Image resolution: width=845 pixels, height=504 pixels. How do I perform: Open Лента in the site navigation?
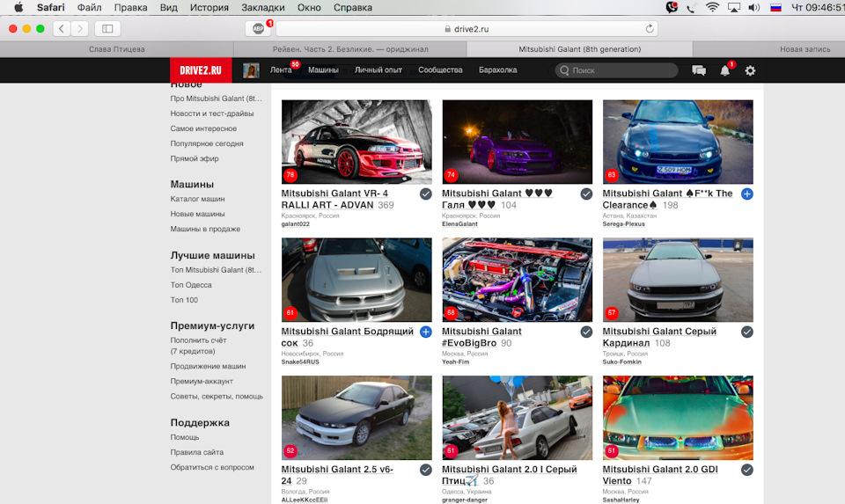point(281,70)
